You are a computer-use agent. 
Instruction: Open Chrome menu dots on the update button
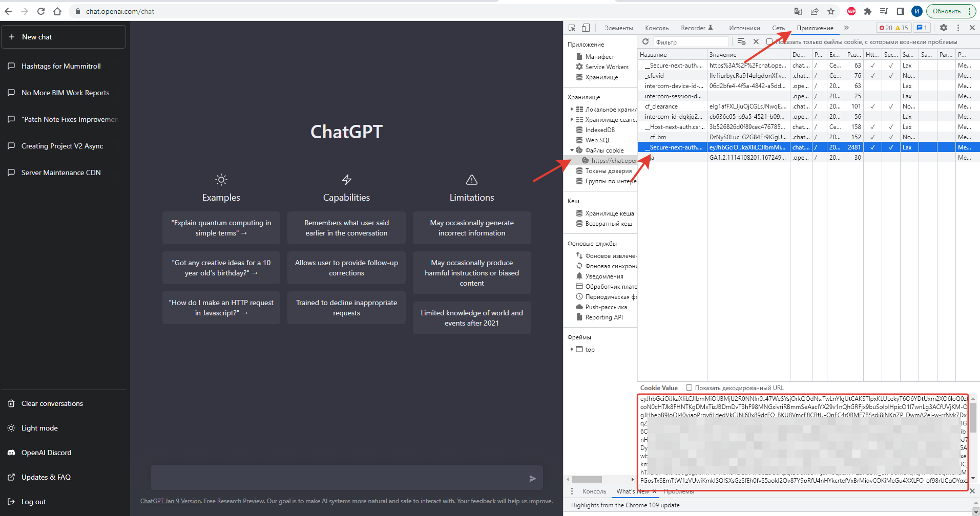click(x=969, y=11)
